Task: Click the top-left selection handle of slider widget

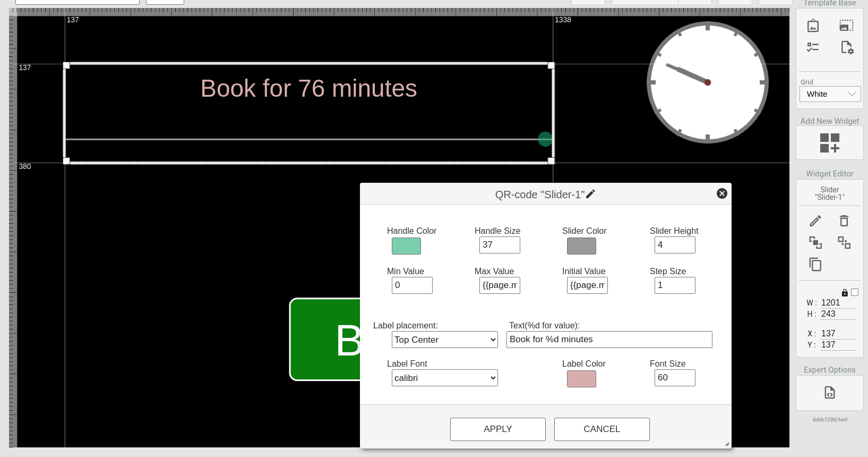Action: (66, 65)
